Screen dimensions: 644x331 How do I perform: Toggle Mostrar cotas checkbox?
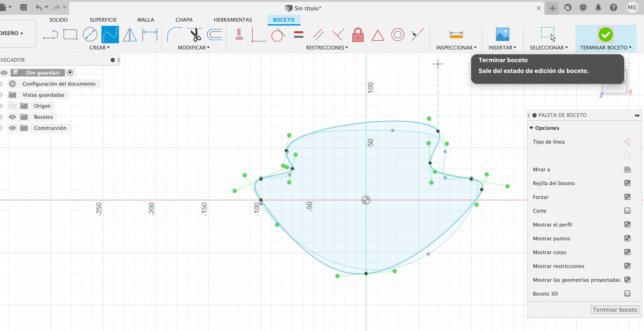pos(627,252)
